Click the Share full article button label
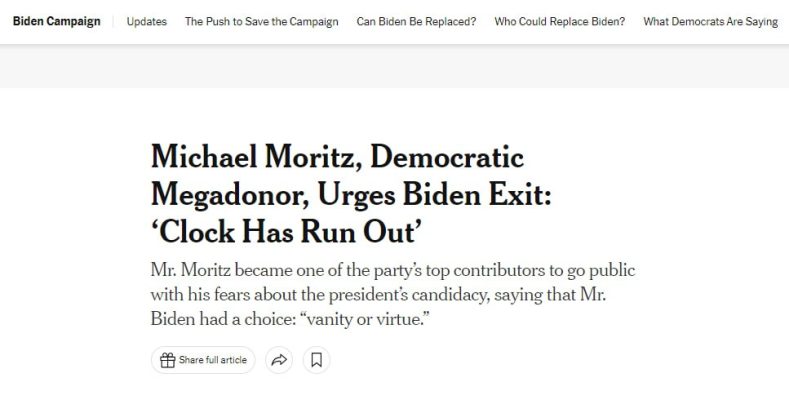This screenshot has width=789, height=400. 213,360
